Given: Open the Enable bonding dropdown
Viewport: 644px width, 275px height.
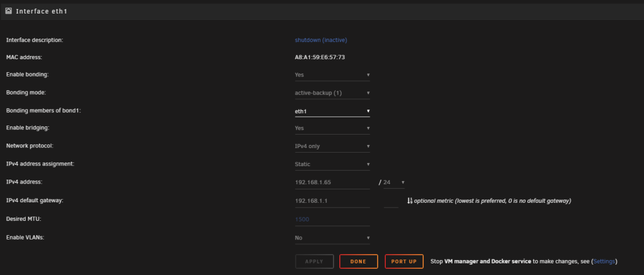Looking at the screenshot, I should (332, 75).
